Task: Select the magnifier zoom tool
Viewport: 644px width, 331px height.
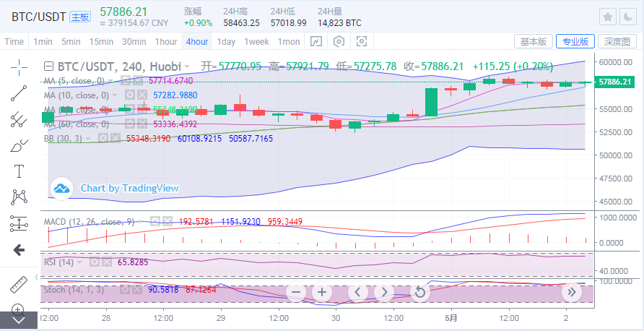Action: pos(17,309)
